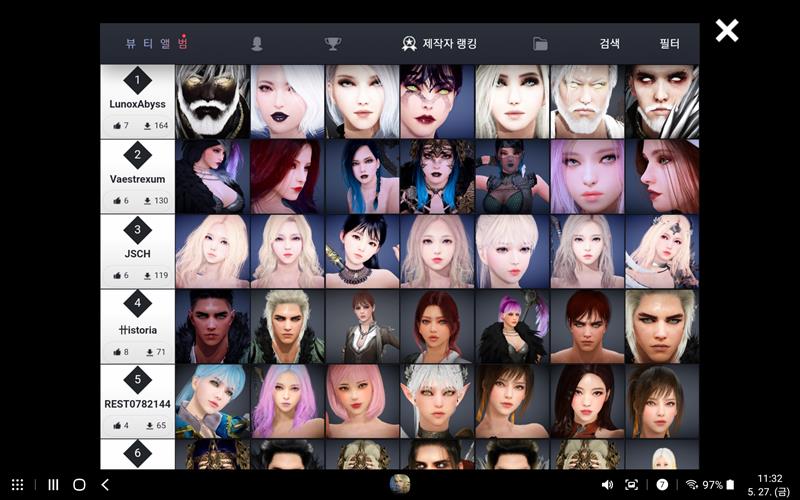Viewport: 800px width, 500px height.
Task: Tap the 97% battery indicator
Action: [x=718, y=485]
